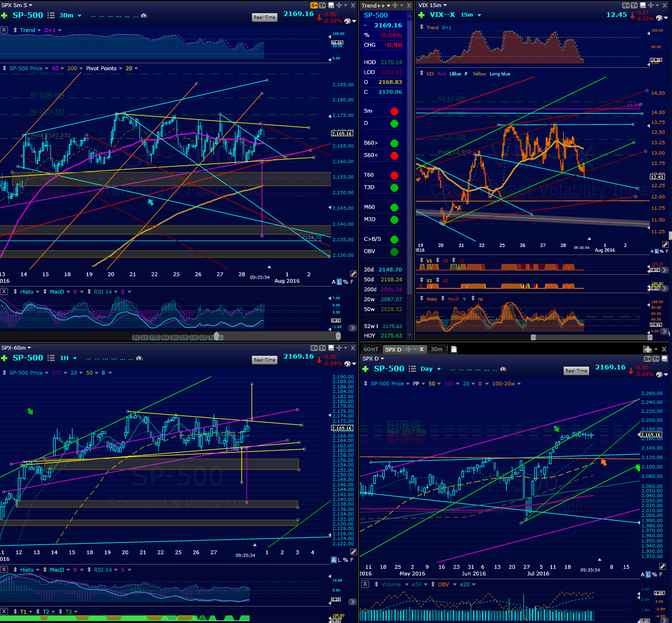The width and height of the screenshot is (672, 623).
Task: Click the move arrows icon in Trend++ panel
Action: pos(395,5)
